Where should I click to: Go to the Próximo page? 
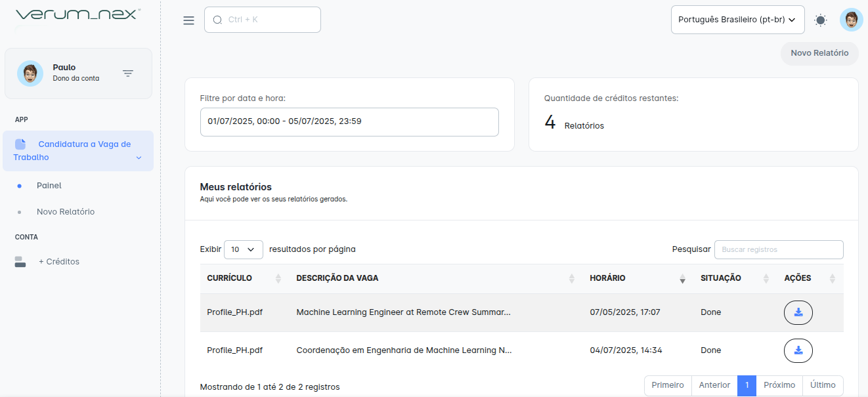(779, 386)
